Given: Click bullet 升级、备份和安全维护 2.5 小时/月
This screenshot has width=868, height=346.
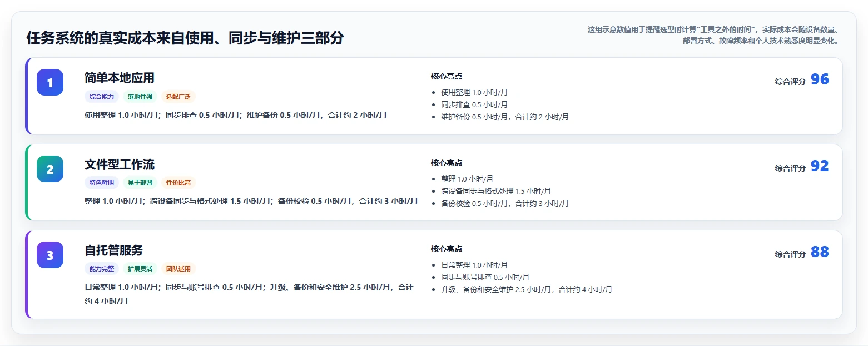Looking at the screenshot, I should click(527, 289).
